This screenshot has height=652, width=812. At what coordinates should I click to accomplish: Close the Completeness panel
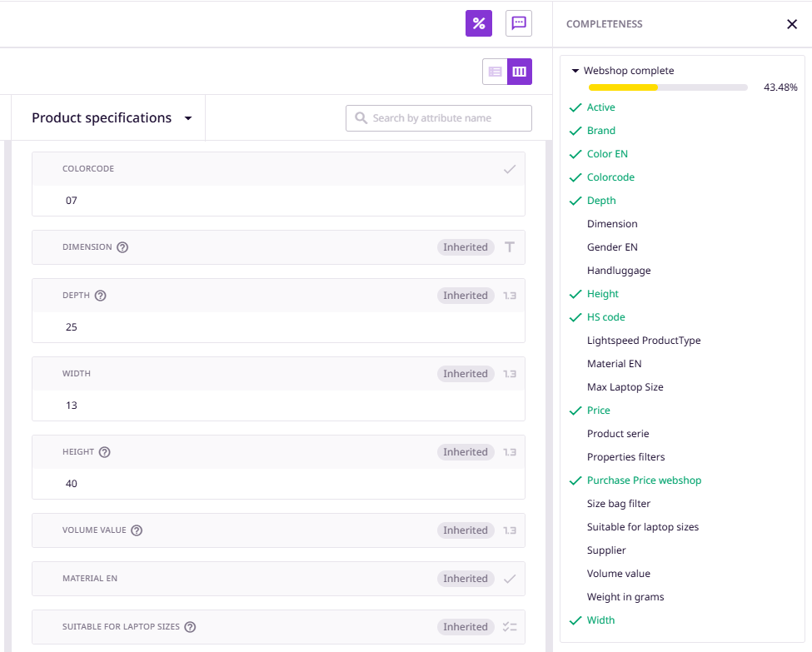[792, 24]
